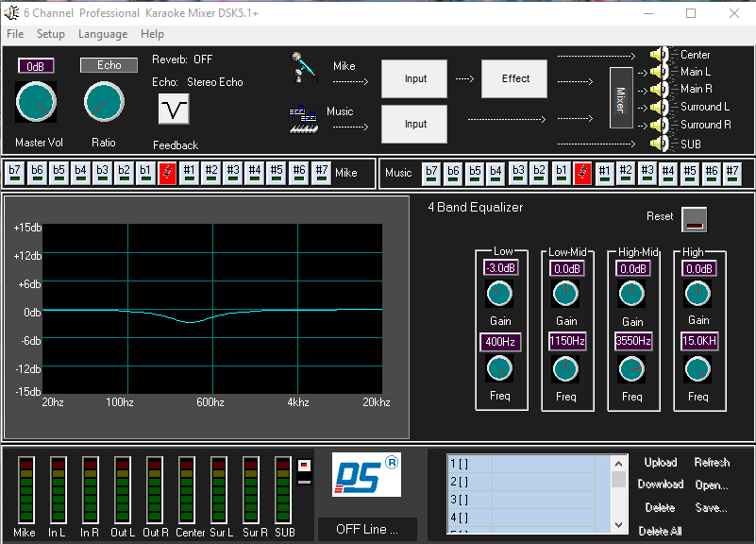The width and height of the screenshot is (756, 544).
Task: Open the Effect block
Action: point(514,78)
